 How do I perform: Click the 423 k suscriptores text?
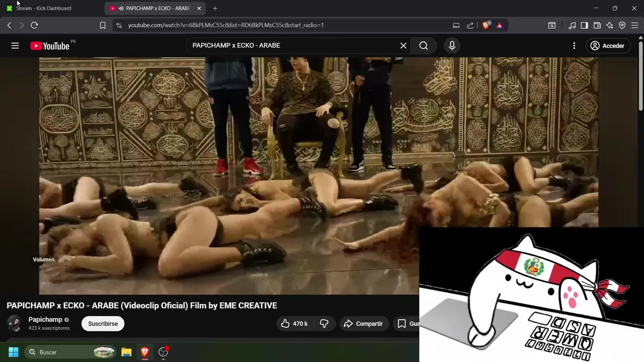point(49,328)
